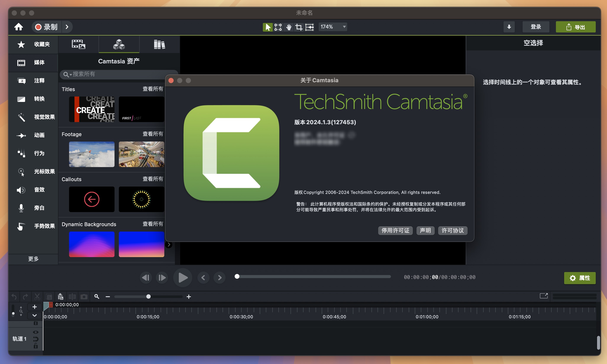Image resolution: width=607 pixels, height=364 pixels.
Task: Add a track with the plus button
Action: point(35,307)
